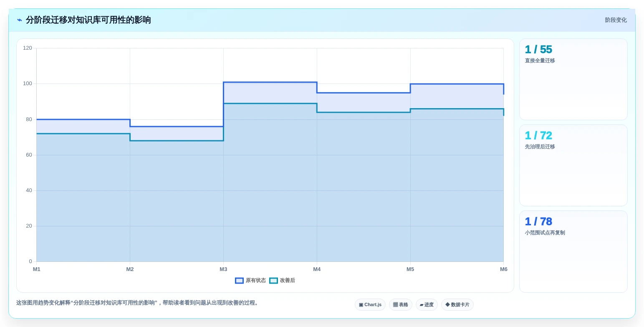Screen dimensions: 644x327
Task: Click the 数据卡片 tag chip
Action: pyautogui.click(x=457, y=304)
